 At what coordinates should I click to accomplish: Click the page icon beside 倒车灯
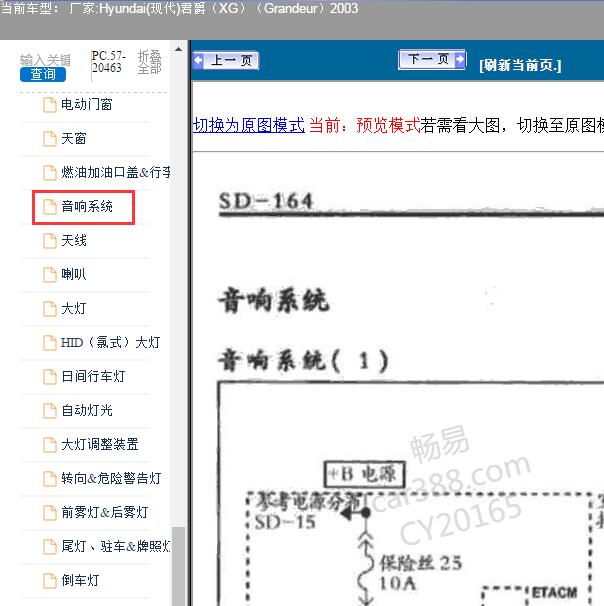[49, 581]
